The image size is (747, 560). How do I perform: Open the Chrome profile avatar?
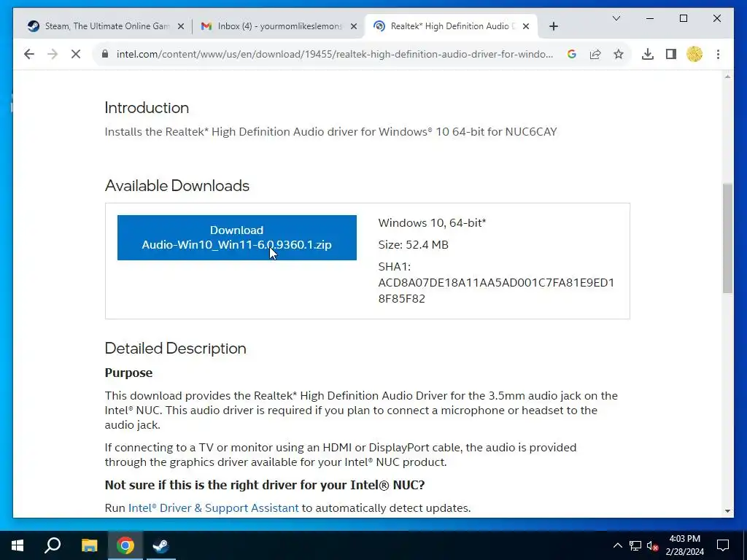pos(694,54)
